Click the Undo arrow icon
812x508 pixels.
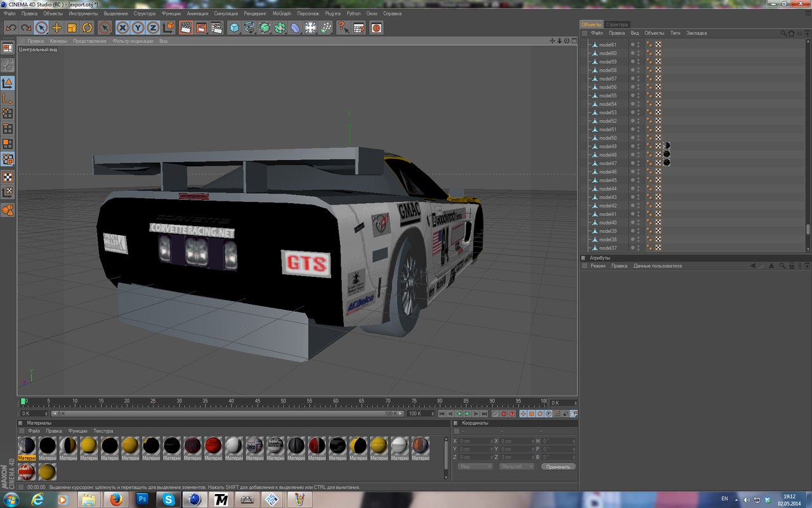coord(11,27)
